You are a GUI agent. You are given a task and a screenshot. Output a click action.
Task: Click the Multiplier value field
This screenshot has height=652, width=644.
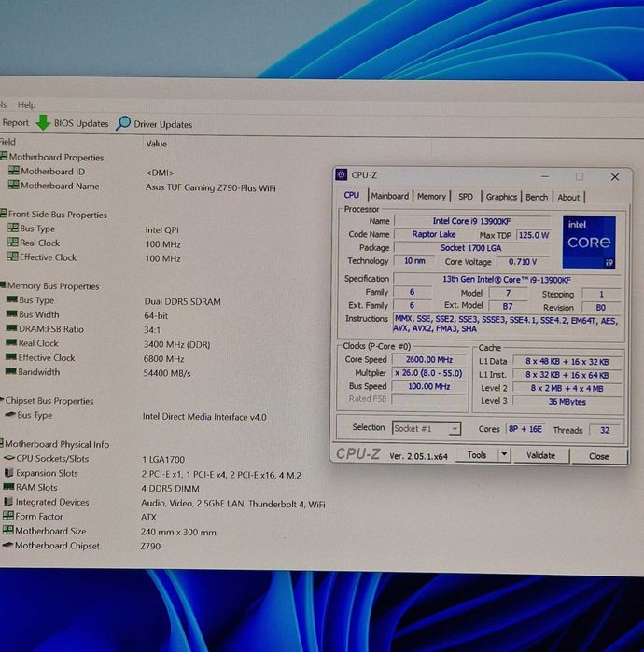[429, 373]
